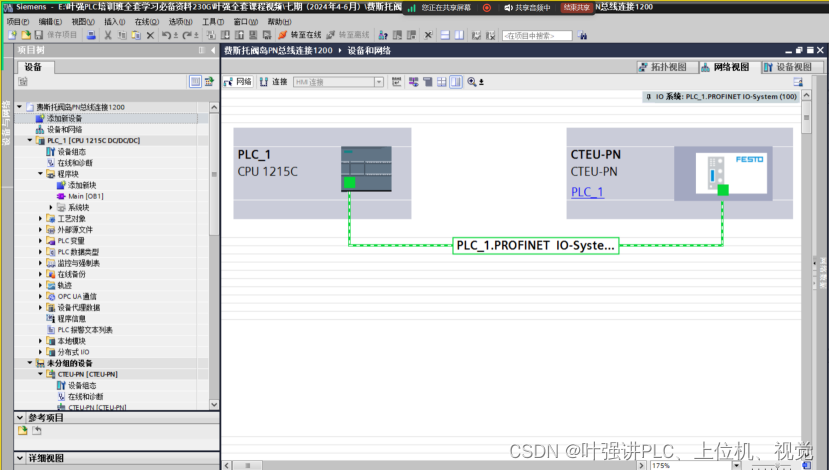The height and width of the screenshot is (470, 829).
Task: Click the search-in-project input field
Action: [537, 35]
